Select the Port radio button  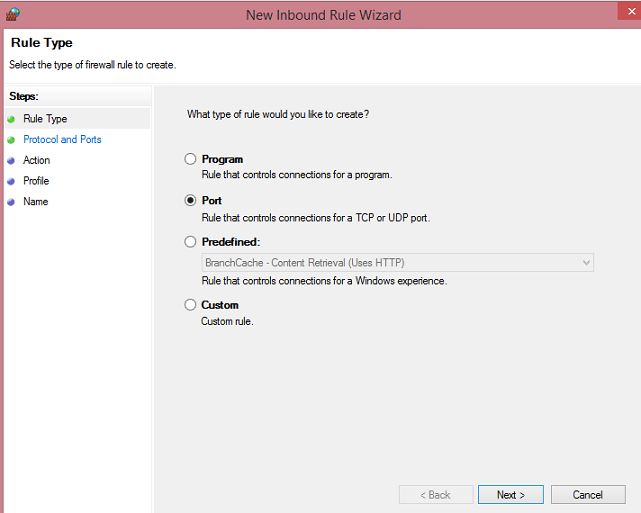[x=190, y=200]
